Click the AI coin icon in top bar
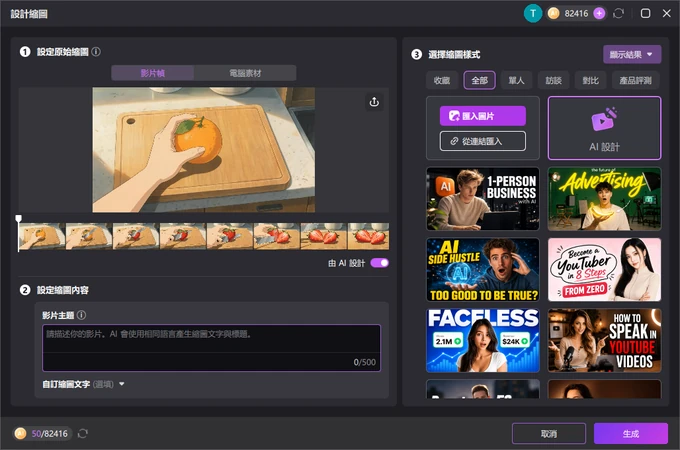 pos(553,13)
